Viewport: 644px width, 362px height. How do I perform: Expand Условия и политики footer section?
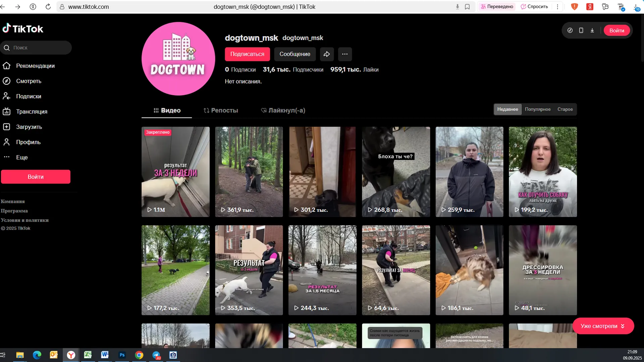(x=24, y=220)
